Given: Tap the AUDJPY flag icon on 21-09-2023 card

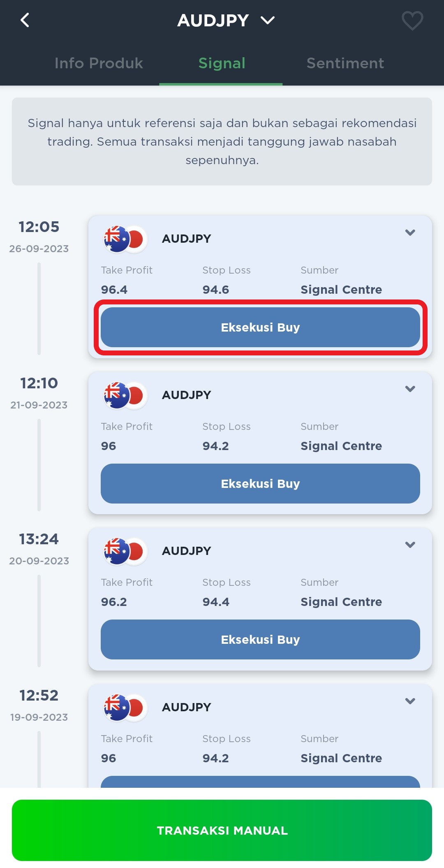Looking at the screenshot, I should (x=125, y=395).
